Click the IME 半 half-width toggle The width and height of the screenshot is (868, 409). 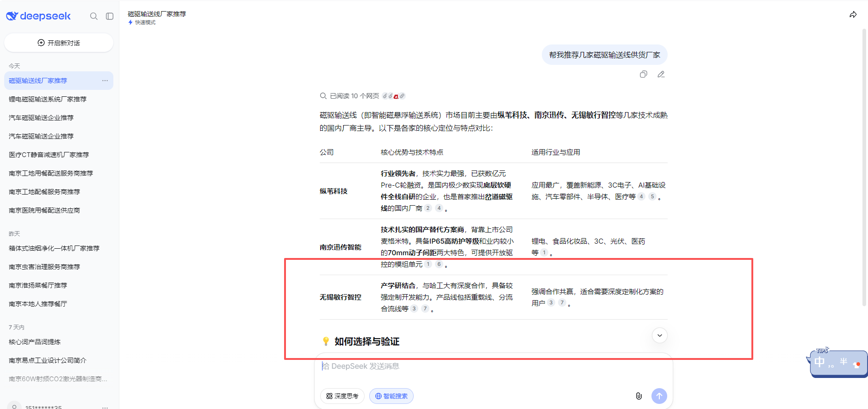[843, 362]
